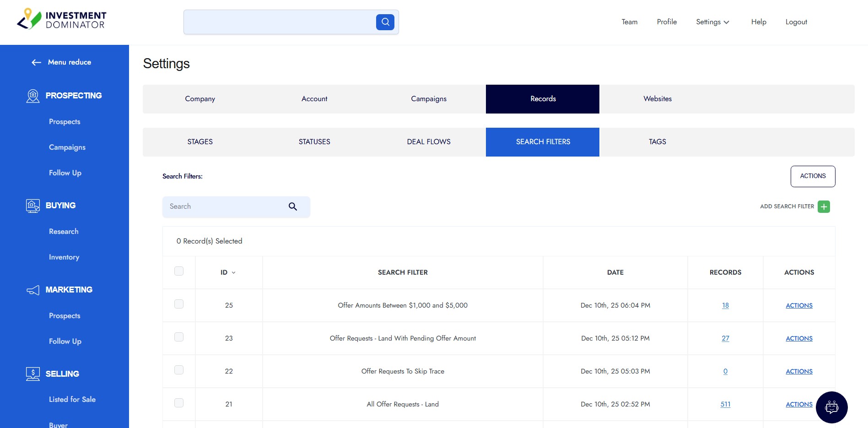Open the 511 records link
The image size is (868, 428).
pyautogui.click(x=725, y=404)
